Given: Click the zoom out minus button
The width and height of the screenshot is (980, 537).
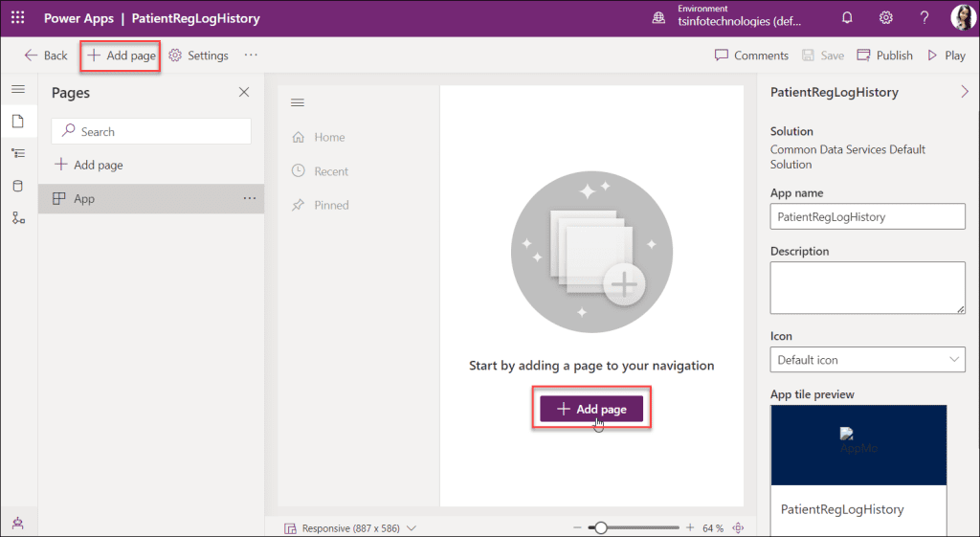Looking at the screenshot, I should pos(577,528).
